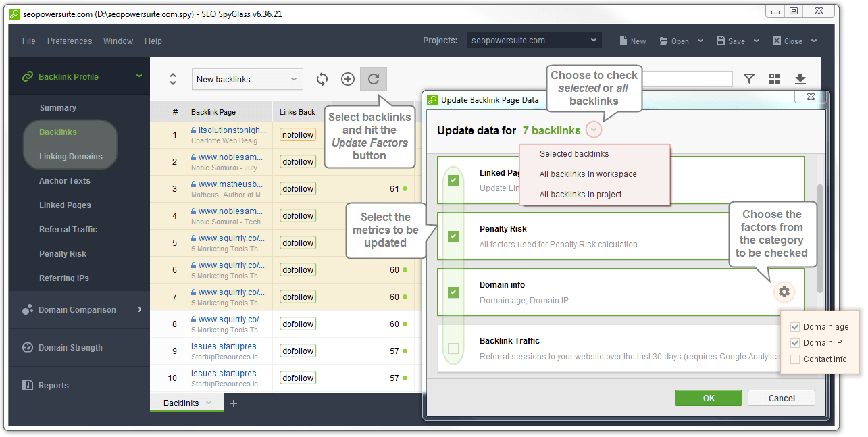Open the New backlinks combo box

(247, 79)
